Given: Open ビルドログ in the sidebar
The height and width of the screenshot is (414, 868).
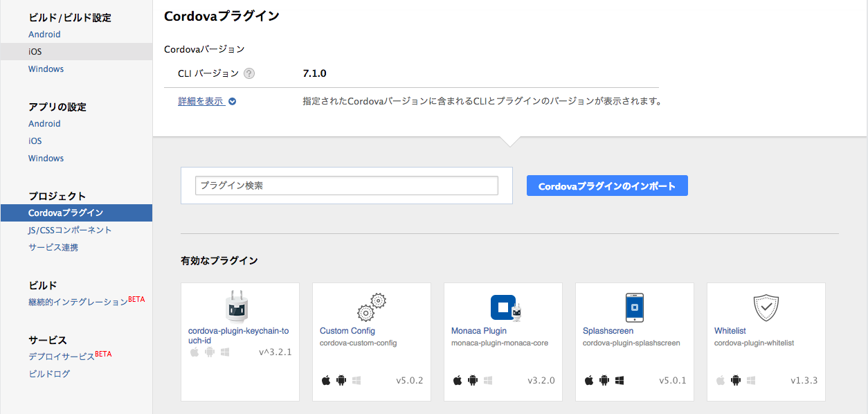Looking at the screenshot, I should [49, 374].
